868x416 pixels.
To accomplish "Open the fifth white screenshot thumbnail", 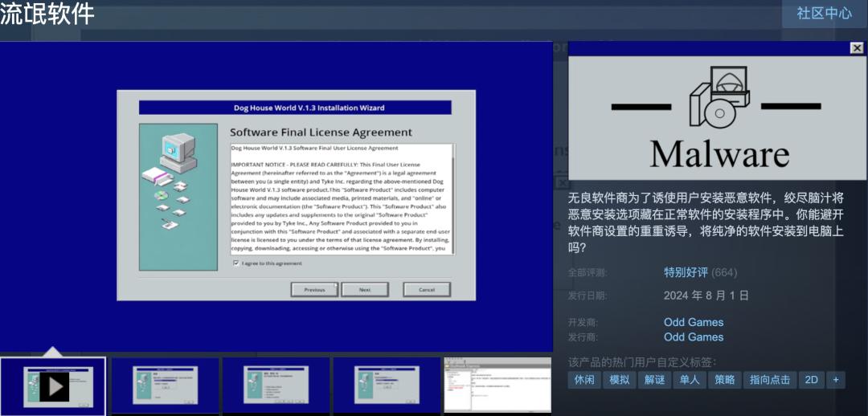I will click(x=497, y=385).
